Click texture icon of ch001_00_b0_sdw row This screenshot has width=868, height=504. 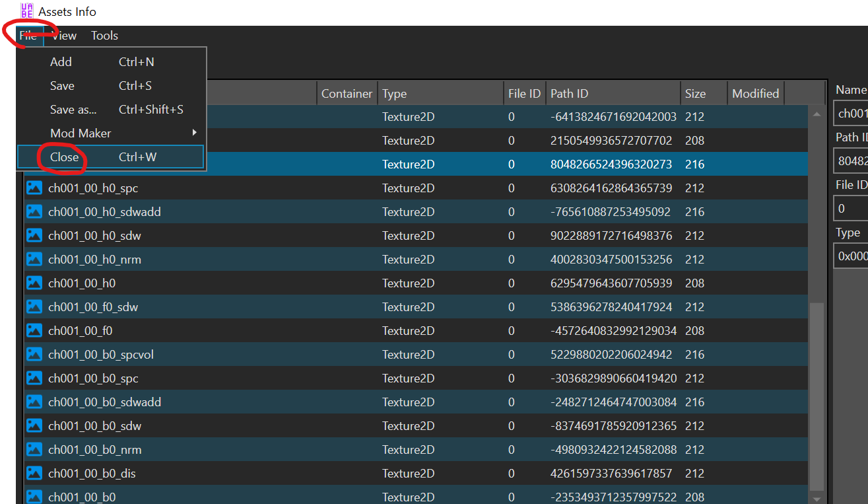tap(34, 426)
